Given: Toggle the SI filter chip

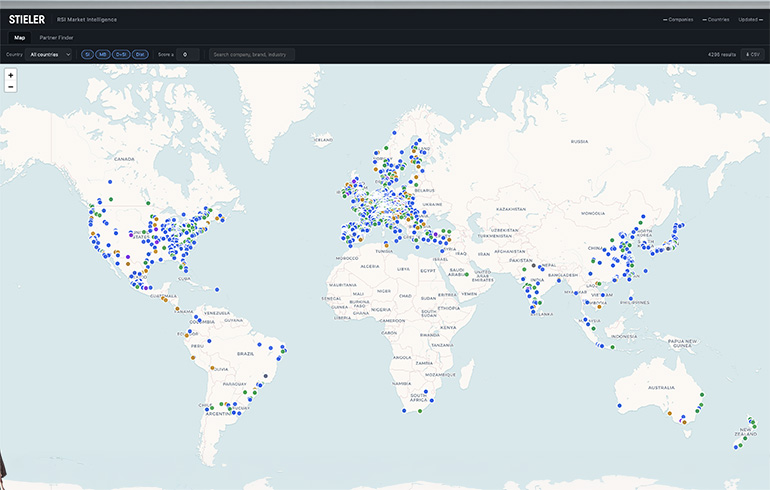Looking at the screenshot, I should [87, 54].
